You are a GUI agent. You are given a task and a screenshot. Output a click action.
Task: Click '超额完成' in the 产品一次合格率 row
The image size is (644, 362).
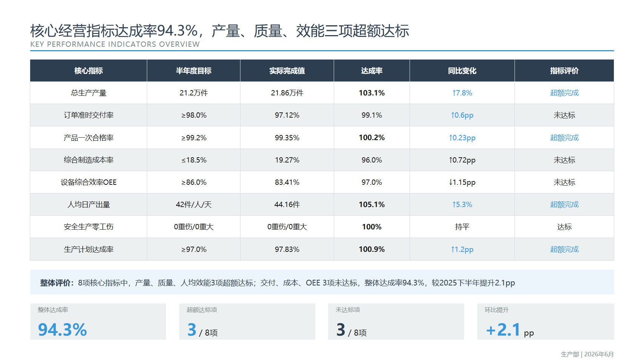564,138
